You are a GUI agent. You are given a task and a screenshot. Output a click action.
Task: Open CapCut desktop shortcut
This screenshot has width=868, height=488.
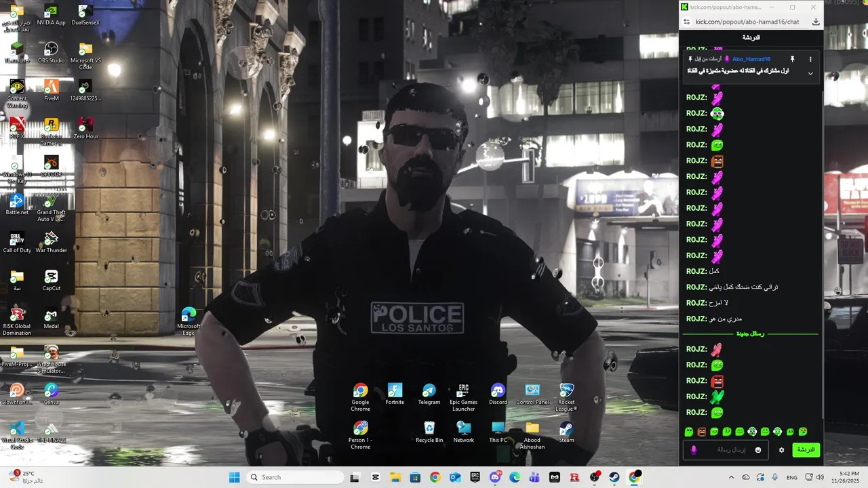click(x=51, y=281)
